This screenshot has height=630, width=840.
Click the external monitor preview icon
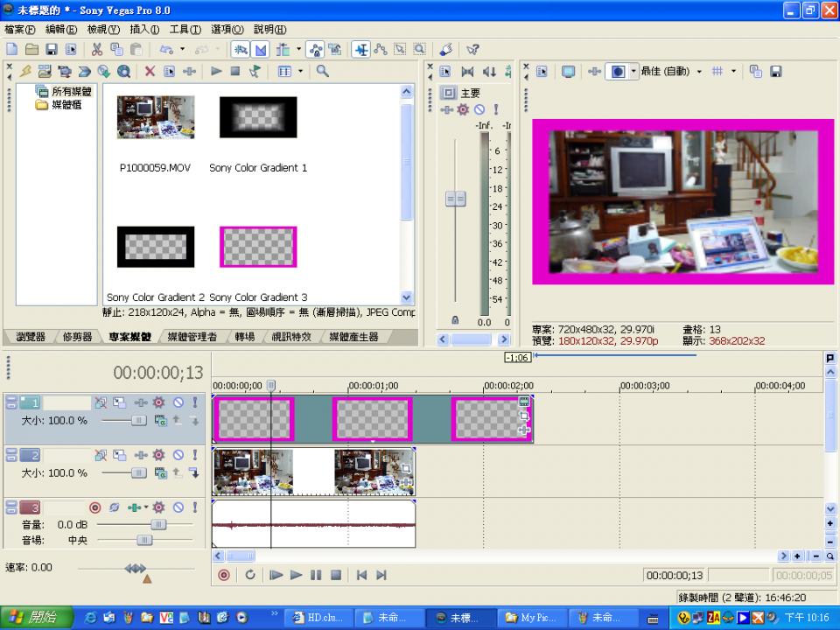point(568,72)
